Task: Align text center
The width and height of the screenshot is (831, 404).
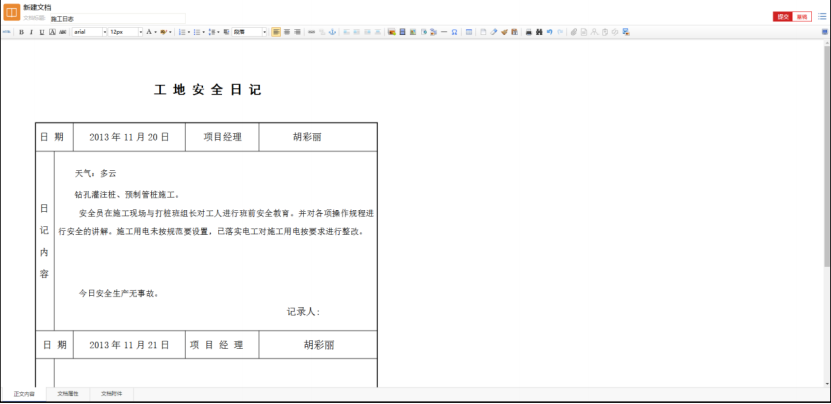Action: coord(287,32)
